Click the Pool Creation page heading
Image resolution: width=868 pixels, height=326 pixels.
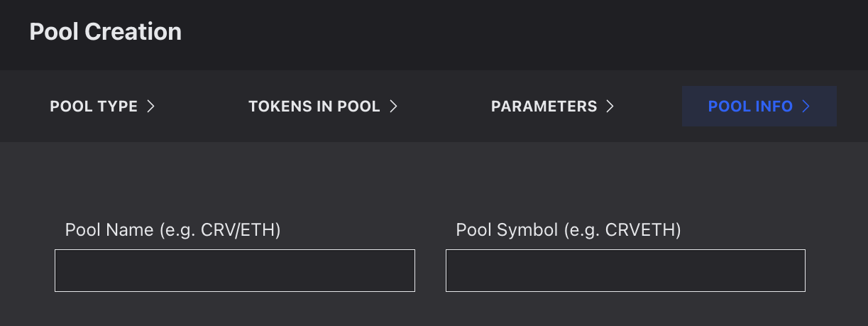105,32
